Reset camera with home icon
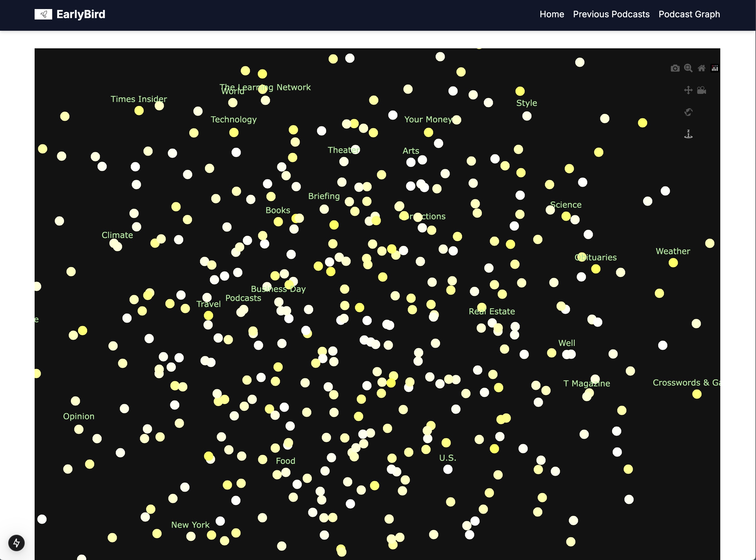The height and width of the screenshot is (560, 756). point(701,68)
